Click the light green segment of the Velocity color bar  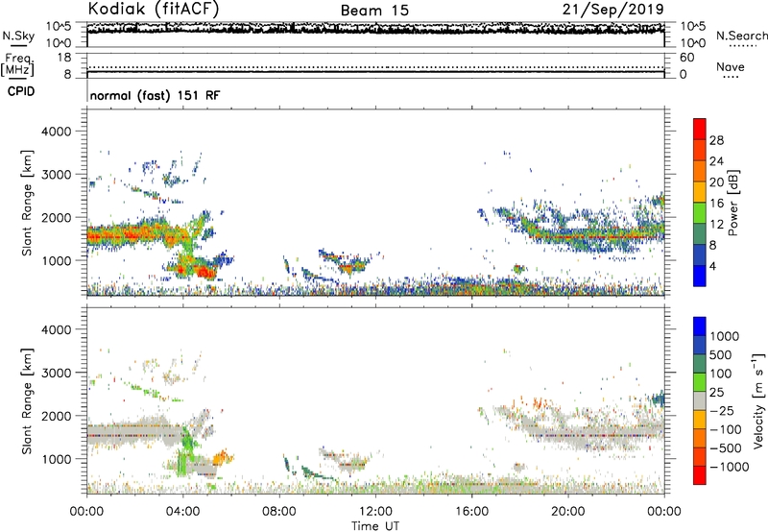700,382
